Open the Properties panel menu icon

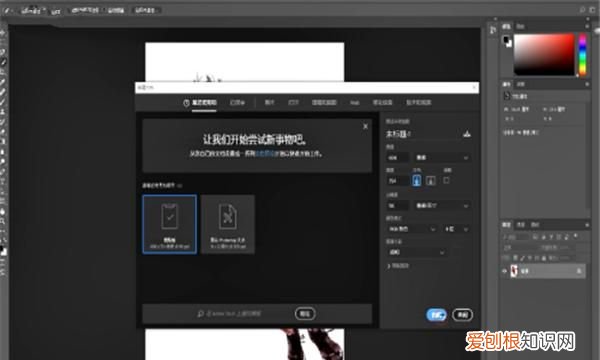pyautogui.click(x=587, y=84)
